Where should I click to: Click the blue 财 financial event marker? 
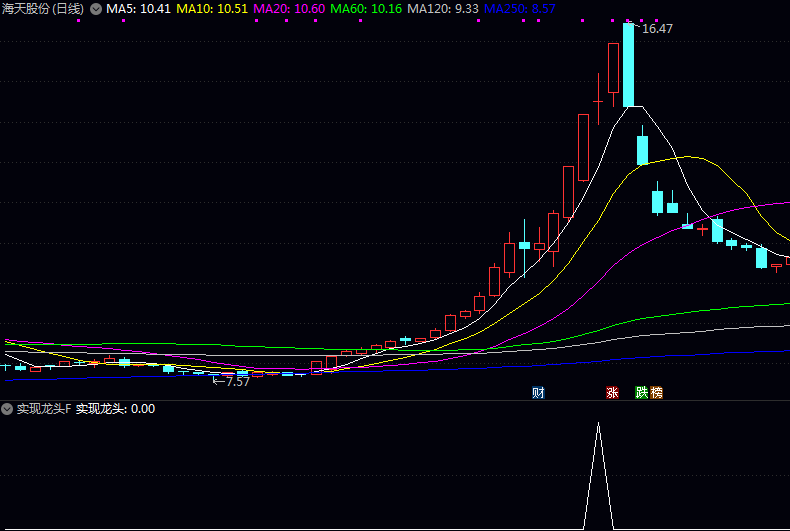coord(538,392)
